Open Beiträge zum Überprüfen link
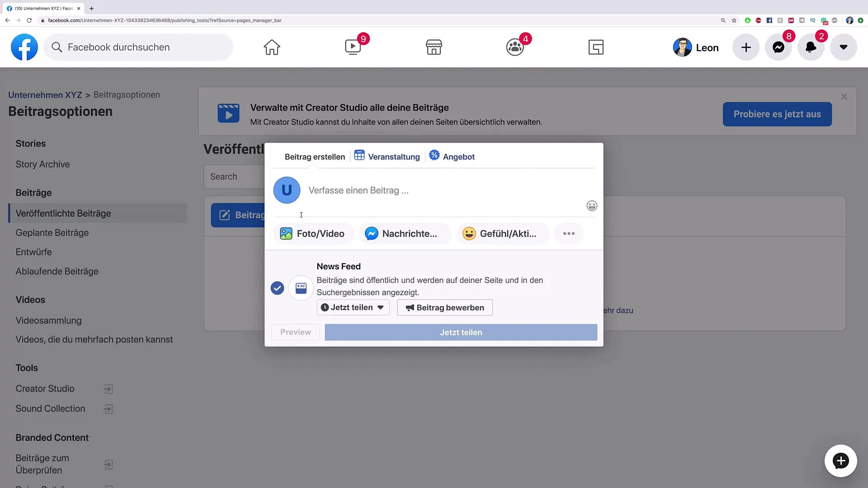 pos(42,464)
